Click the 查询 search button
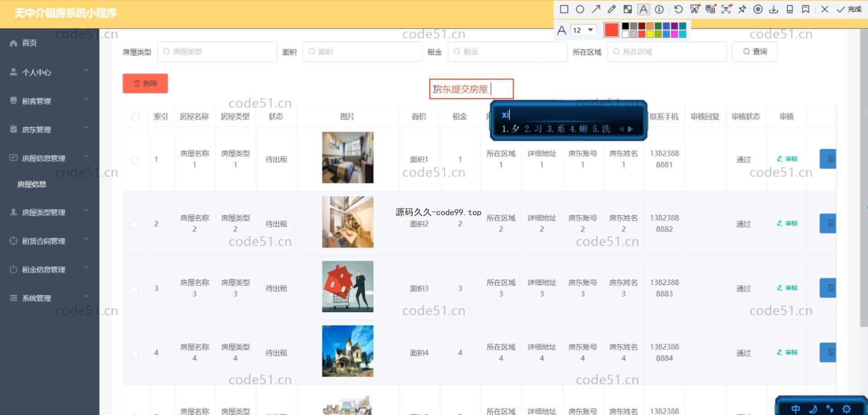The width and height of the screenshot is (868, 415). click(755, 52)
